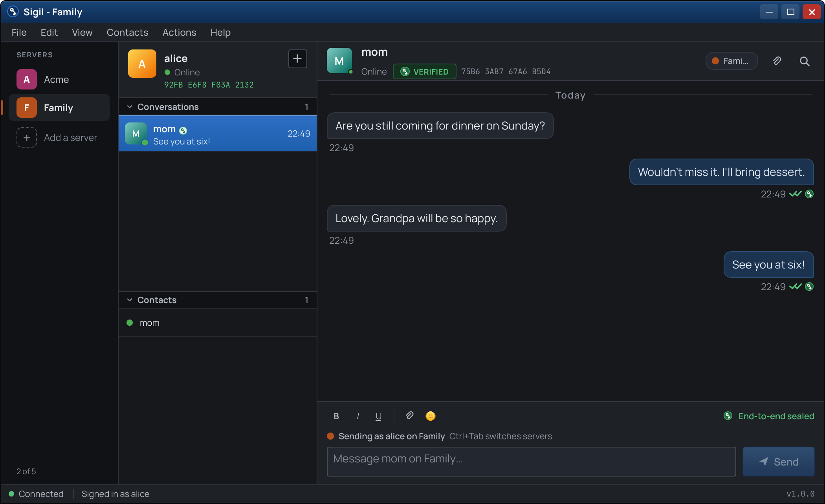Click the End-to-end sealed label
Image resolution: width=825 pixels, height=504 pixels.
(x=776, y=416)
